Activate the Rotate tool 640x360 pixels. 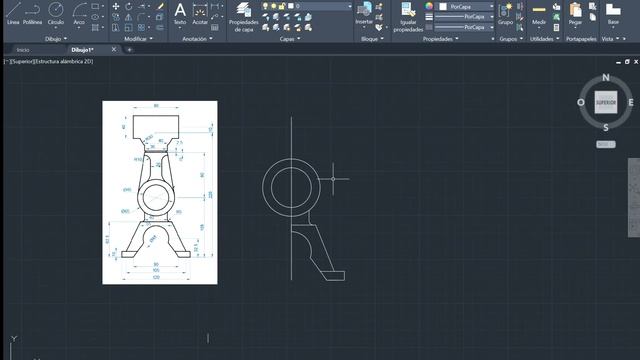129,6
